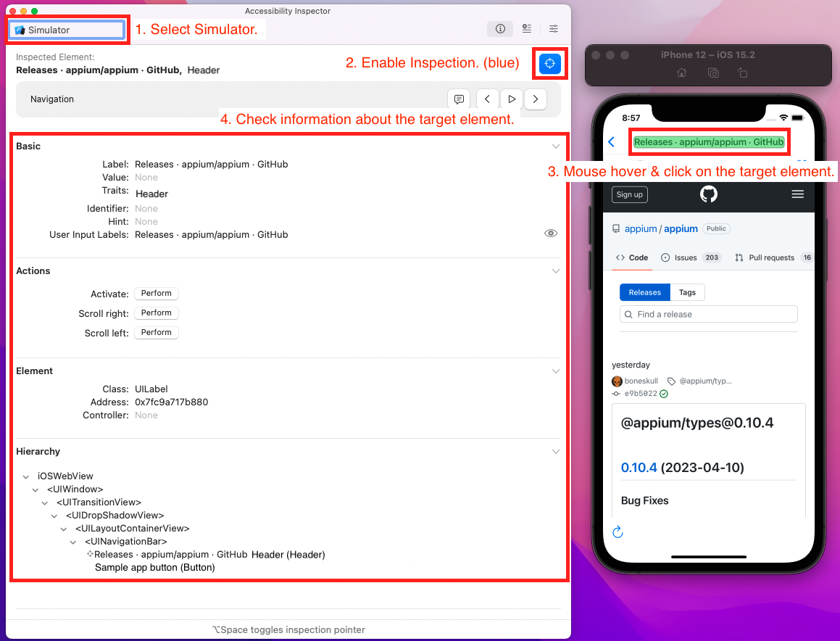Click the Rotate icon in Simulator toolbar
The height and width of the screenshot is (641, 840).
point(742,73)
